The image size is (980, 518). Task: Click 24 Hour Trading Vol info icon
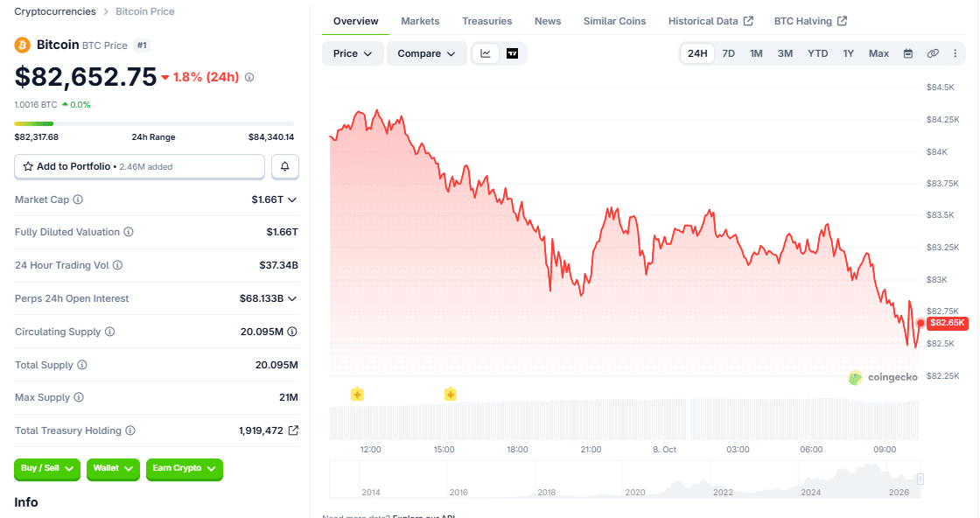pyautogui.click(x=117, y=265)
